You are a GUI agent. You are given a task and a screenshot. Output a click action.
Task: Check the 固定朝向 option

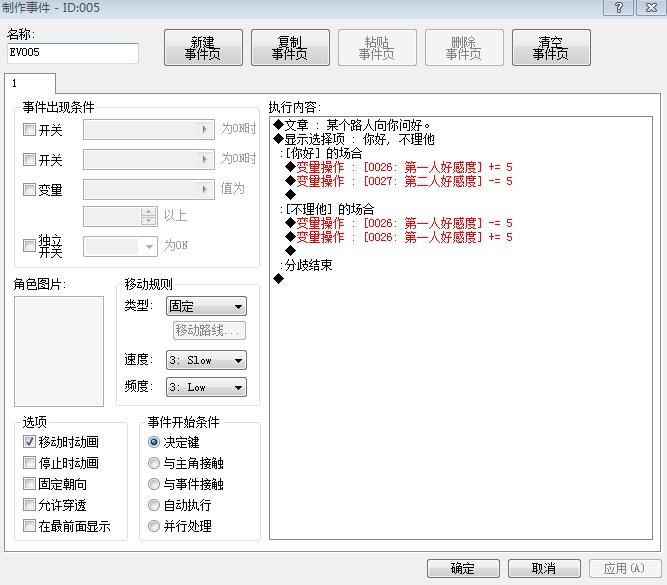click(29, 484)
